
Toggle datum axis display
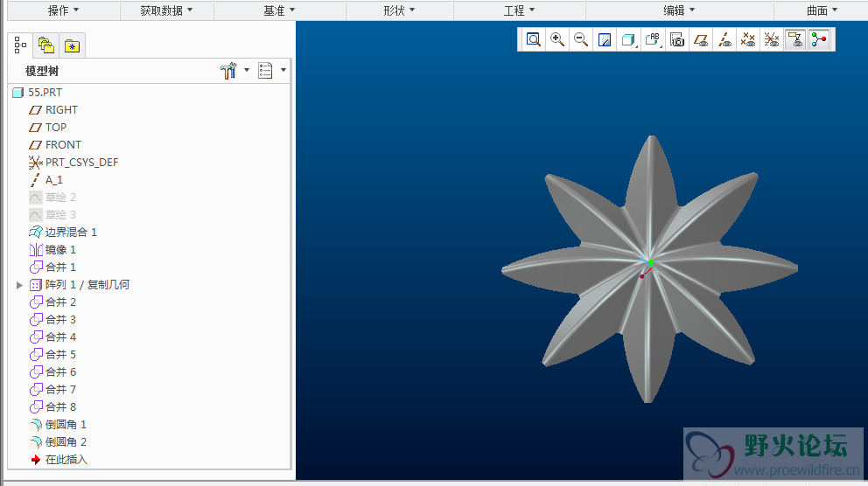(724, 39)
